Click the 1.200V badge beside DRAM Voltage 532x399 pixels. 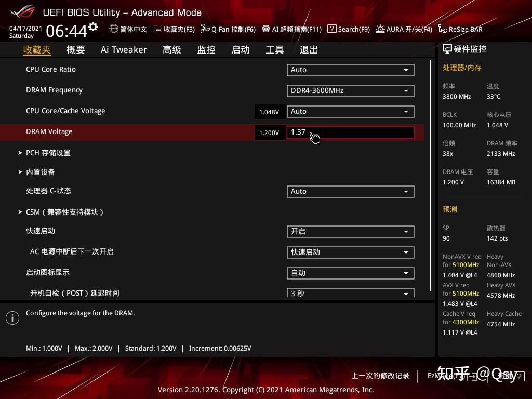click(269, 132)
